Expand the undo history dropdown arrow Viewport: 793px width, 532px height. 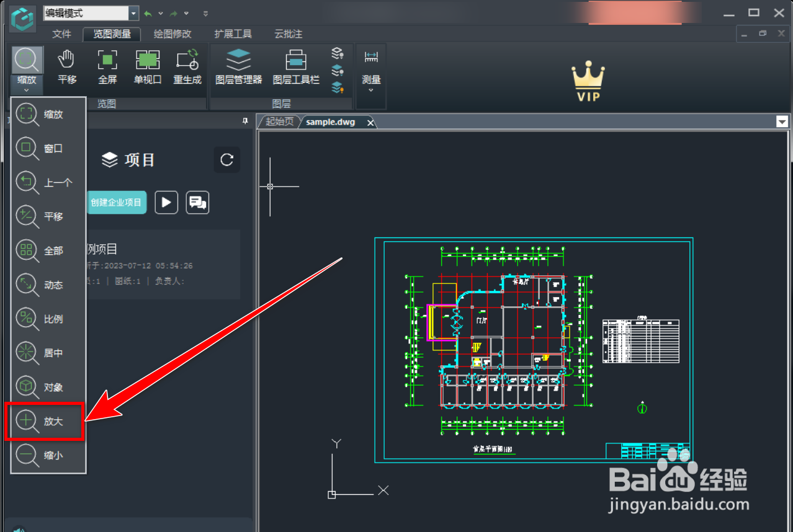[161, 13]
